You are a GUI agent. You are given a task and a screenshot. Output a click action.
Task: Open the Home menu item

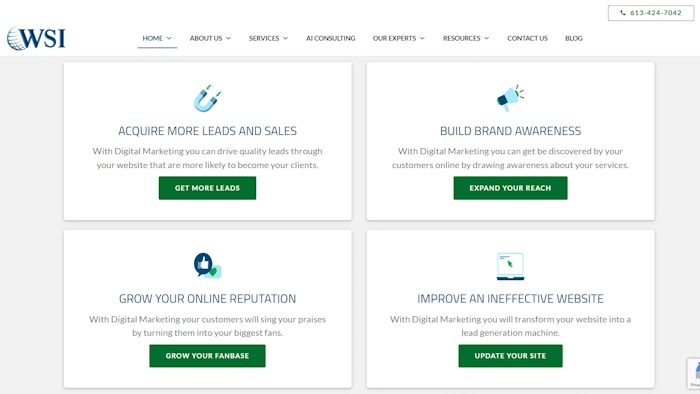(x=152, y=38)
